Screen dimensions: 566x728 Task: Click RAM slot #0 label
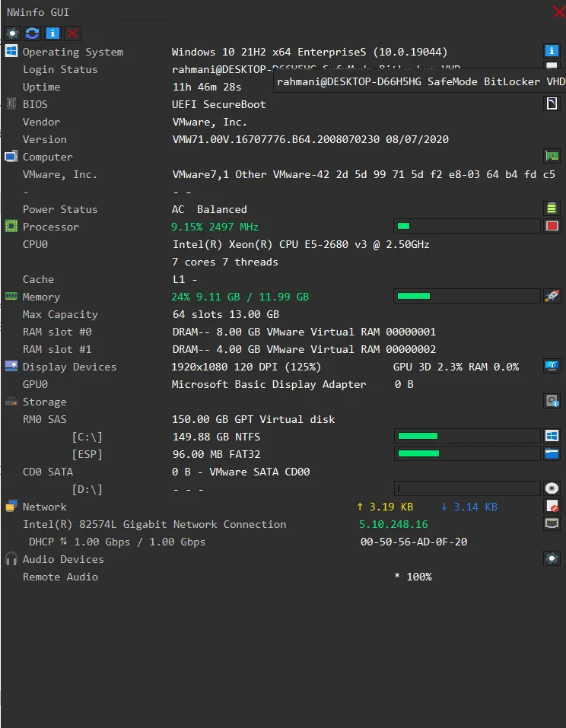point(57,332)
